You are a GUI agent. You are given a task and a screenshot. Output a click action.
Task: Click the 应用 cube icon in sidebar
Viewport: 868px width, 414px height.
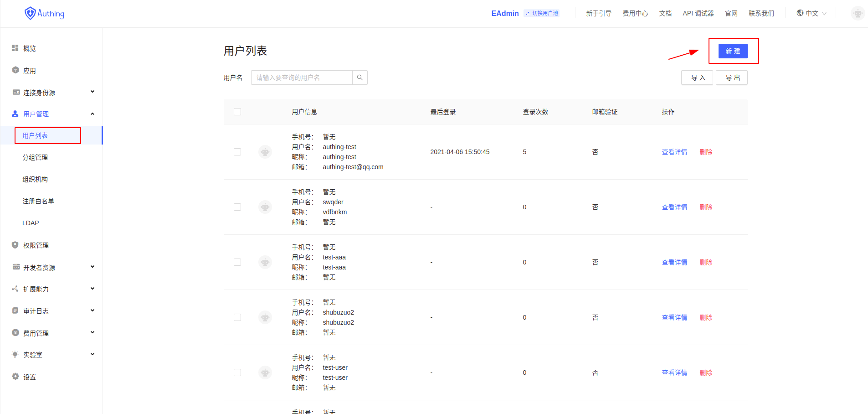click(15, 70)
